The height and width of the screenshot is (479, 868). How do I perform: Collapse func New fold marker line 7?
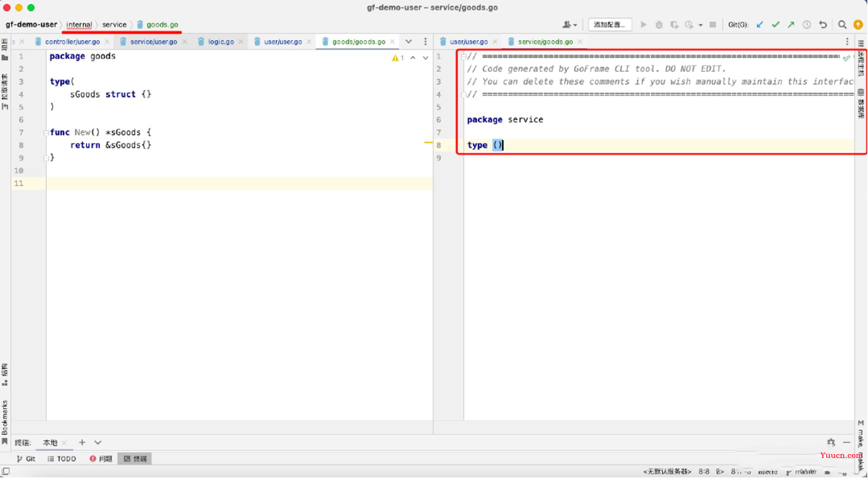(x=46, y=133)
